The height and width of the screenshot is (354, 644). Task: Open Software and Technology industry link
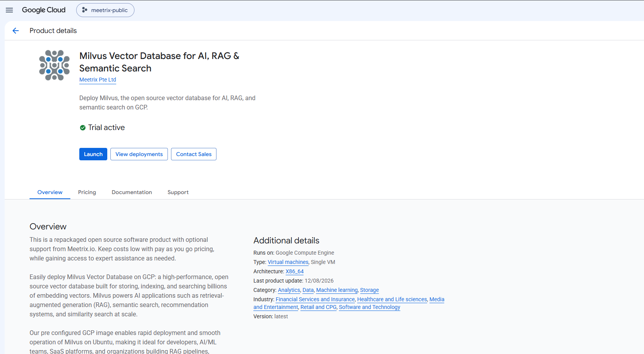(370, 307)
